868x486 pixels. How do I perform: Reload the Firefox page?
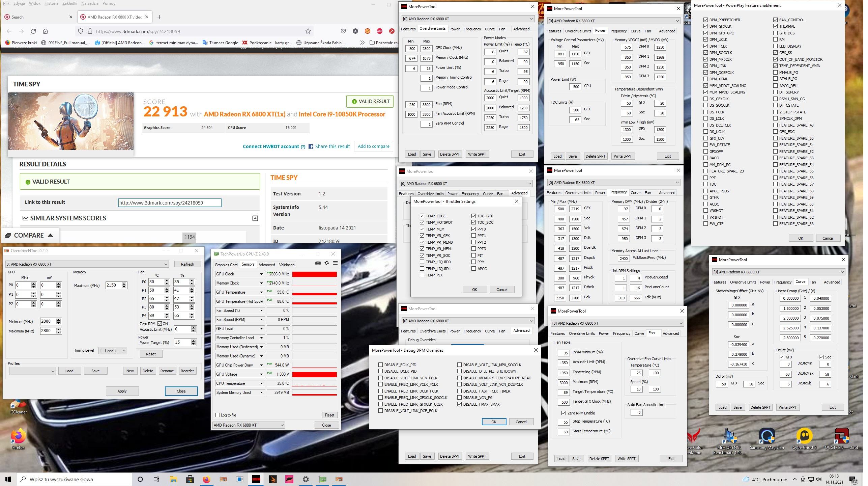coord(33,31)
